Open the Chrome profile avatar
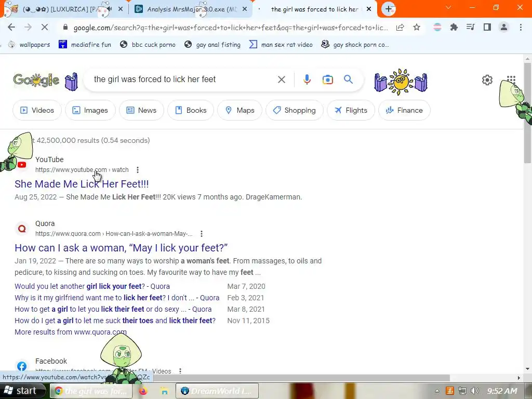This screenshot has width=532, height=399. (x=504, y=28)
